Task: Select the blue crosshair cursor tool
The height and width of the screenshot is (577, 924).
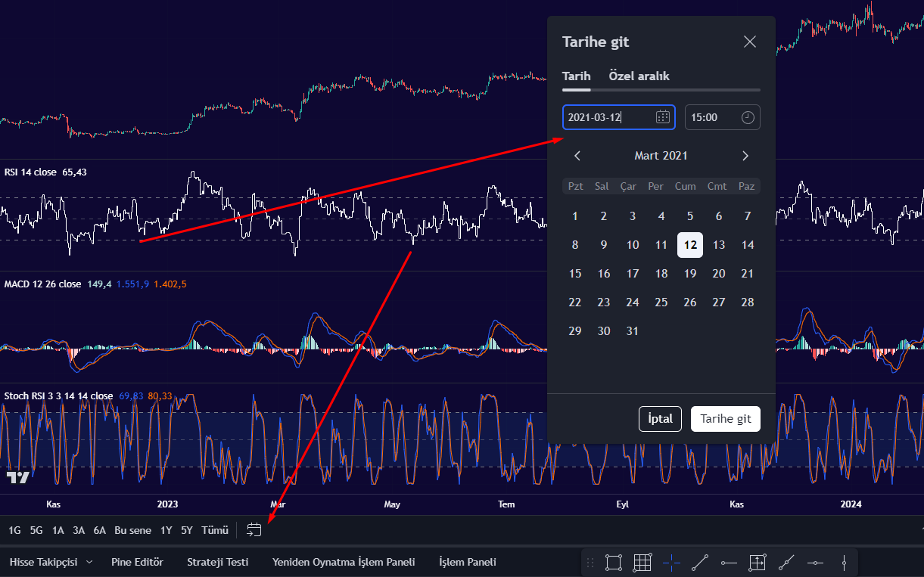Action: (671, 563)
